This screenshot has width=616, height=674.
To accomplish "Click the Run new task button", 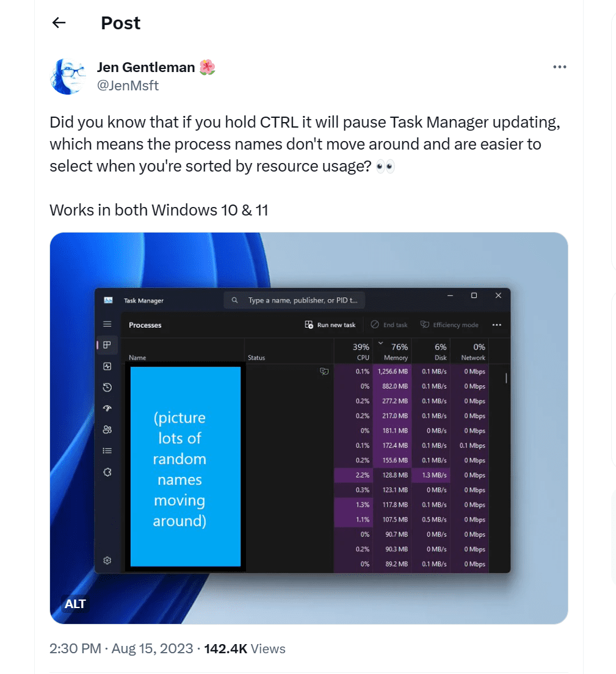I will point(330,325).
